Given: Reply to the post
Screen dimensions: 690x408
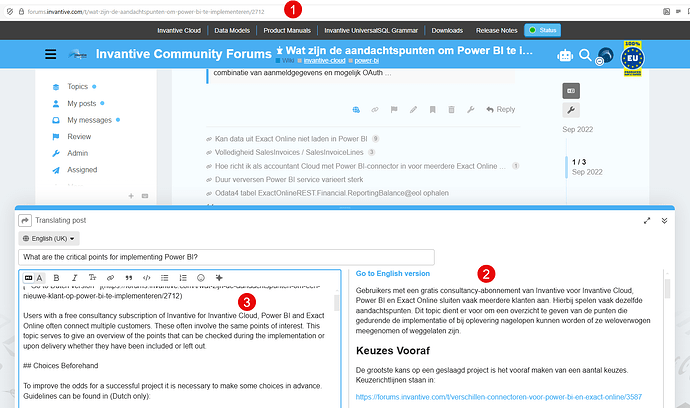Looking at the screenshot, I should [x=500, y=110].
